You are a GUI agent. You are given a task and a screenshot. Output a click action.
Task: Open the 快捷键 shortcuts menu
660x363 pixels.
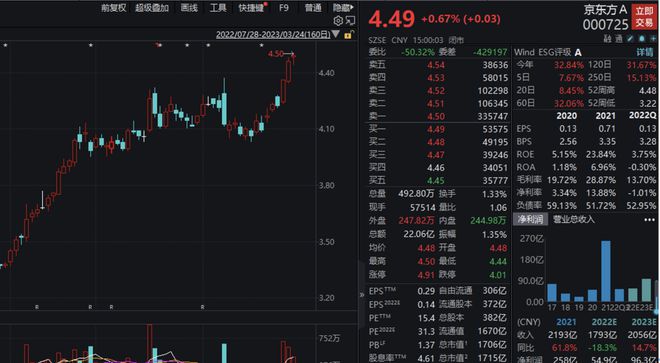(251, 8)
